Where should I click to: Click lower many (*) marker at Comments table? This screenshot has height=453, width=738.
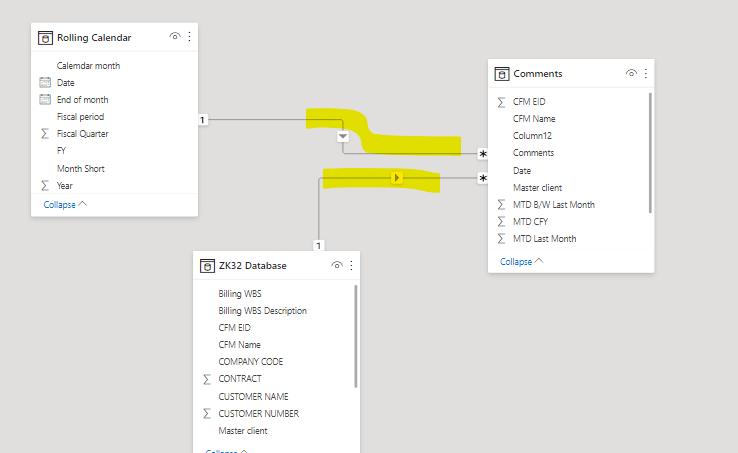[x=483, y=178]
